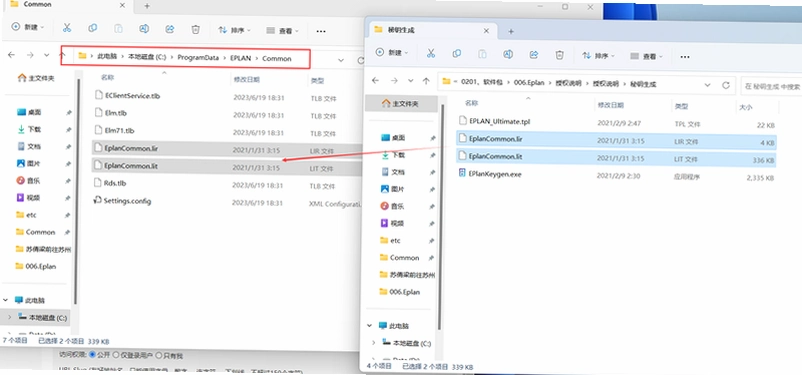Select EplanCommon.lit in Common window
The width and height of the screenshot is (802, 375).
[x=227, y=167]
